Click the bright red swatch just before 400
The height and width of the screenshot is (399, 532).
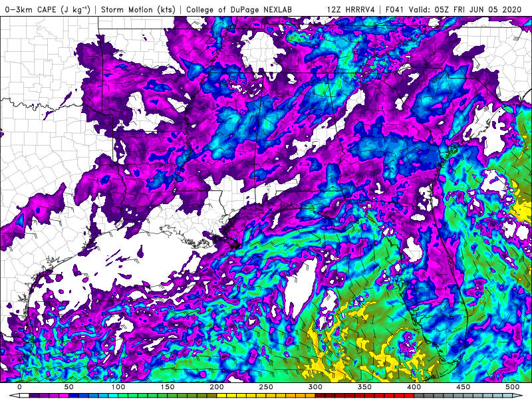pos(409,395)
